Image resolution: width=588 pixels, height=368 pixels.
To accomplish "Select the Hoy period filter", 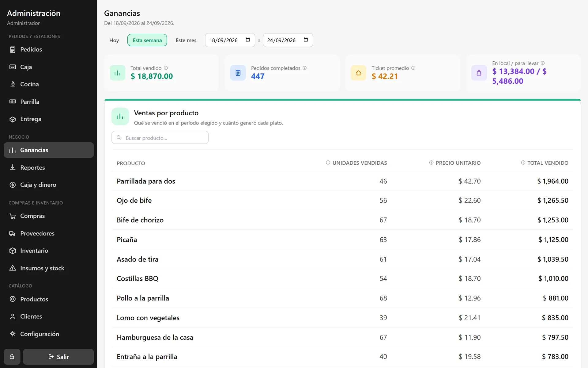I will 114,40.
